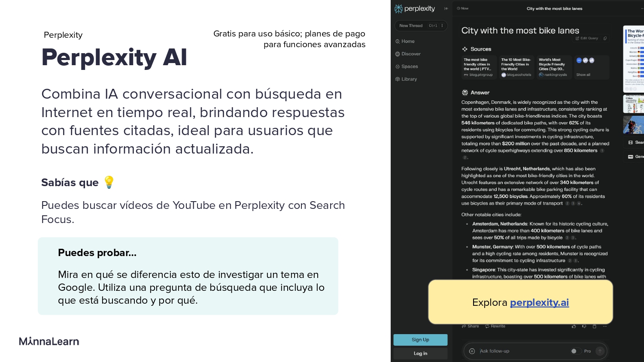Click the 'Sabías que' heading text

click(x=70, y=183)
